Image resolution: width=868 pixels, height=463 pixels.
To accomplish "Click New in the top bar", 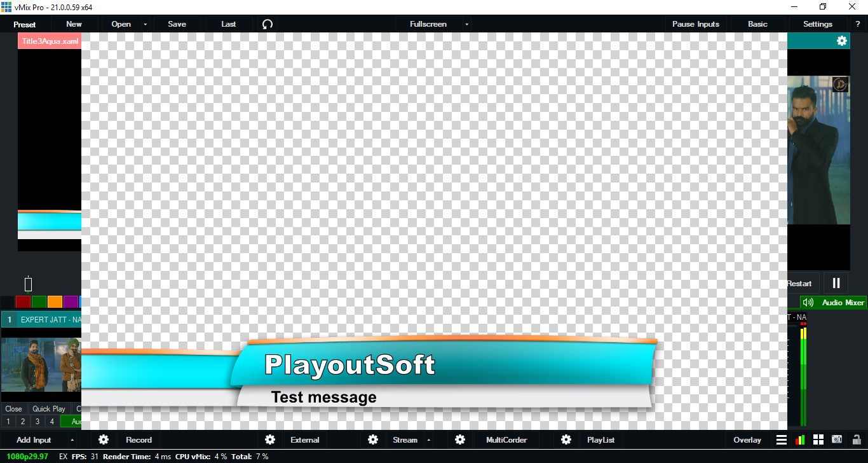I will coord(74,24).
